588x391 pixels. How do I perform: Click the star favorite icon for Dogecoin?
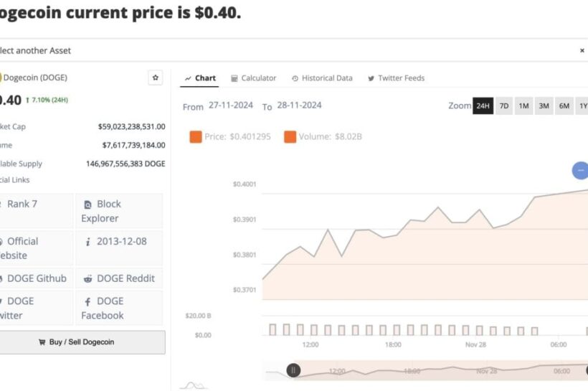tap(156, 77)
